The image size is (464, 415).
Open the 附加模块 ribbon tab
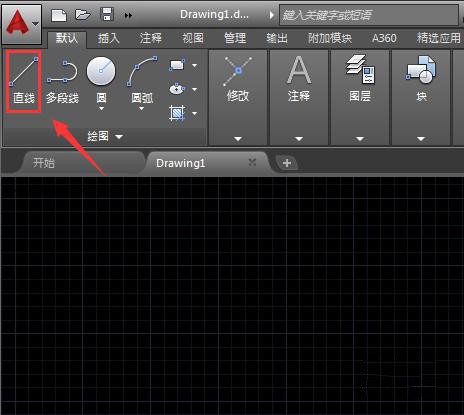pos(330,38)
